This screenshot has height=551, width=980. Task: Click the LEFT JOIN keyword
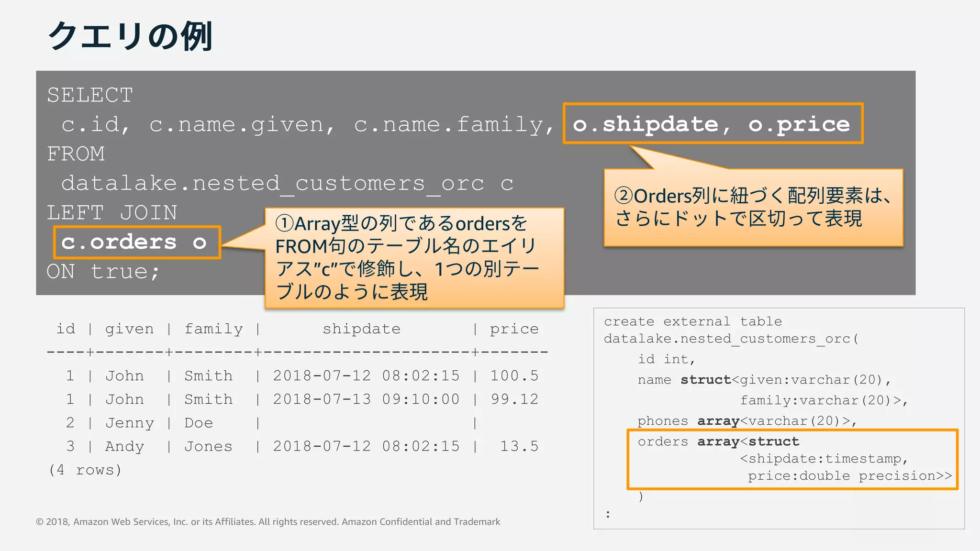tap(112, 212)
